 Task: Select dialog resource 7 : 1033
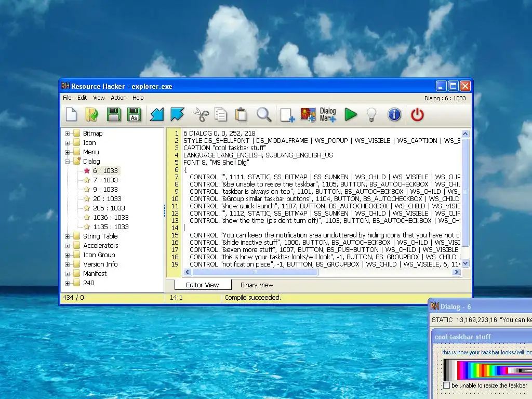pyautogui.click(x=105, y=180)
